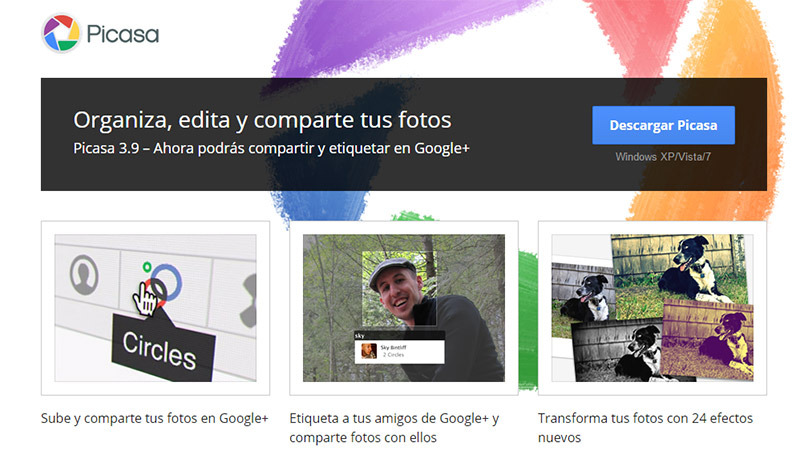Click 'Sube y comparte tus fotos en Google+' caption
Image resolution: width=800 pixels, height=459 pixels.
tap(155, 418)
